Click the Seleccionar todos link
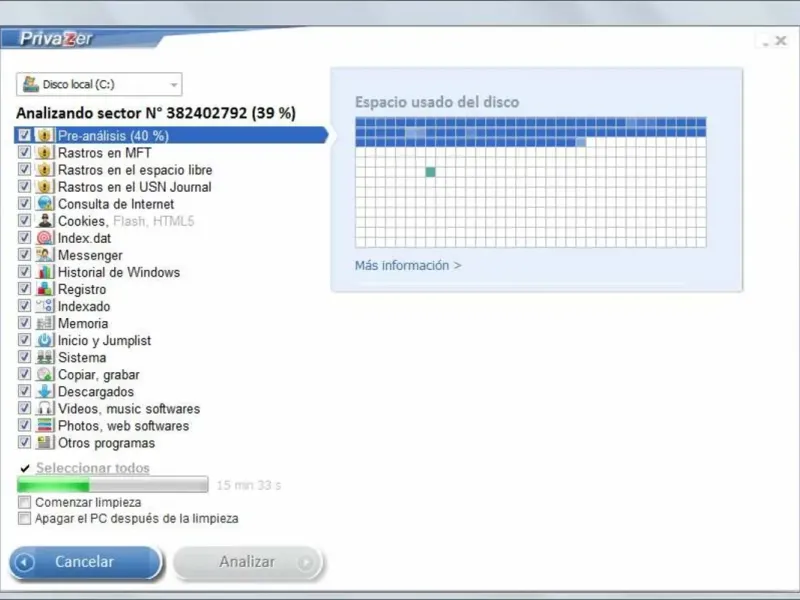Viewport: 800px width, 600px height. [x=93, y=468]
